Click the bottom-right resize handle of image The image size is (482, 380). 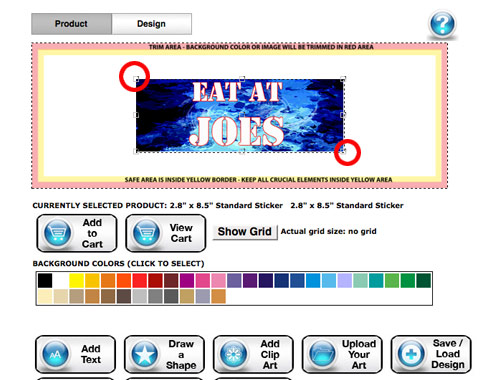(343, 151)
